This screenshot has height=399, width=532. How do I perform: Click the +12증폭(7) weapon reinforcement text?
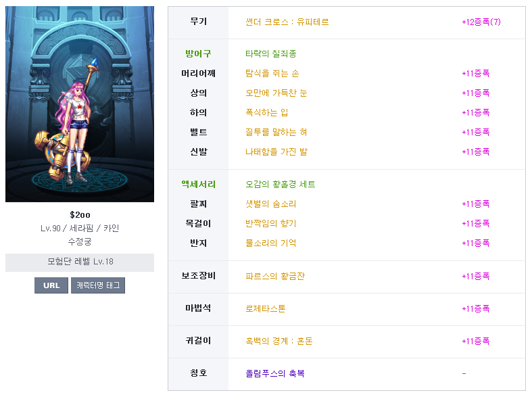(x=481, y=22)
